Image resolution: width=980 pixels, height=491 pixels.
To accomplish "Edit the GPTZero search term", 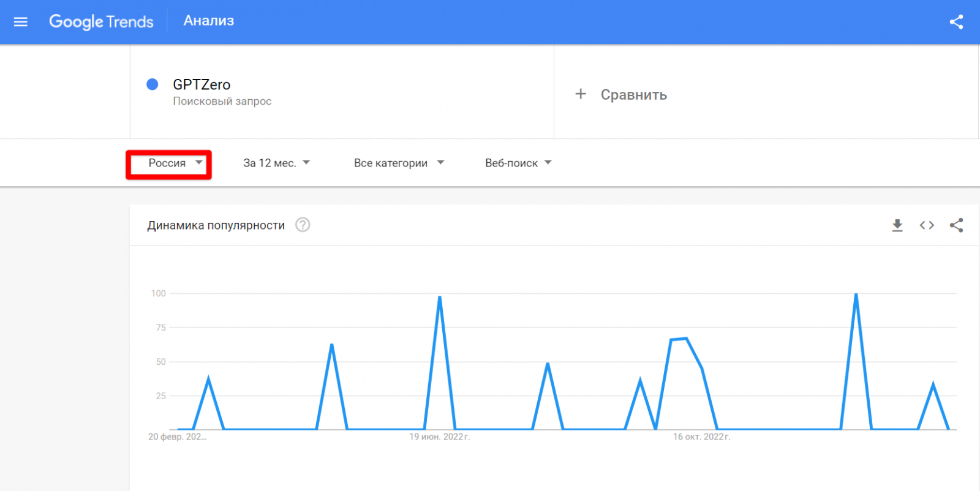I will point(202,84).
